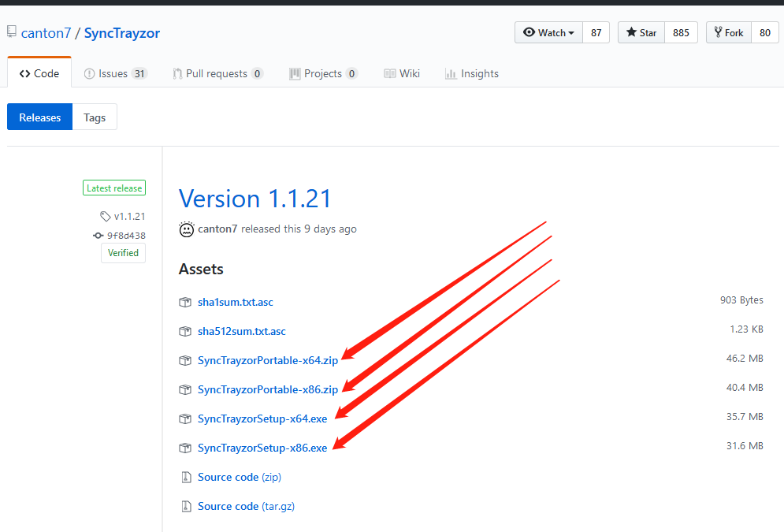Download SyncTrayzorPortable-x86.zip

(268, 389)
